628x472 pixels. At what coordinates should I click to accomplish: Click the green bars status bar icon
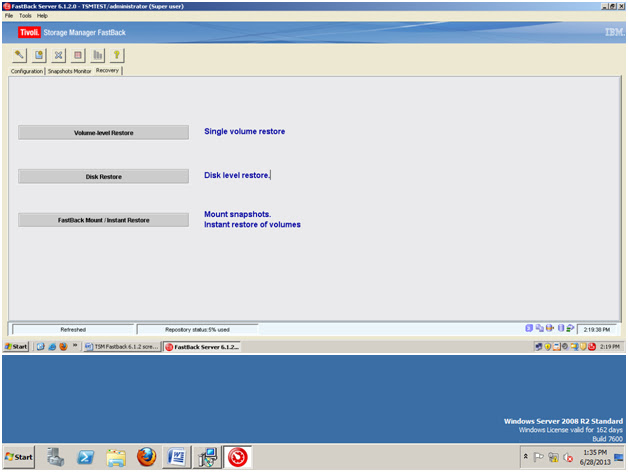570,328
